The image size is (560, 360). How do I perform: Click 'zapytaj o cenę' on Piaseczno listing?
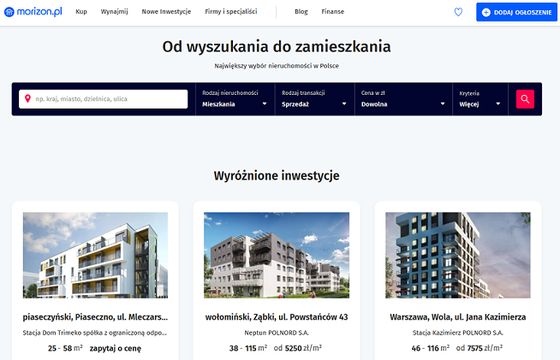point(115,348)
